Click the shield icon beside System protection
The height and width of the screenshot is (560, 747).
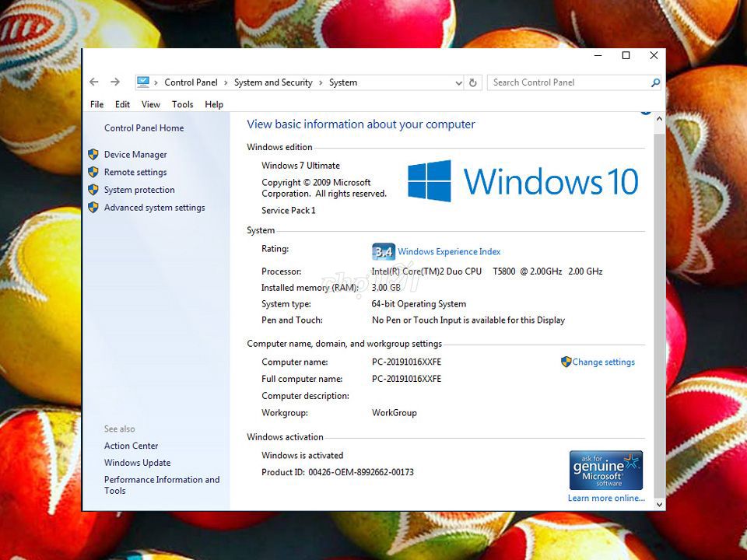point(93,190)
